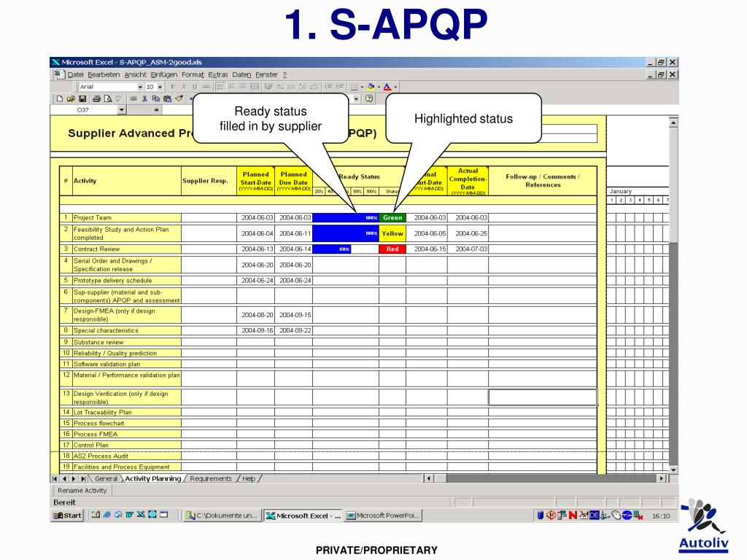This screenshot has height=560, width=747.
Task: Toggle Align Right
Action: [x=243, y=87]
